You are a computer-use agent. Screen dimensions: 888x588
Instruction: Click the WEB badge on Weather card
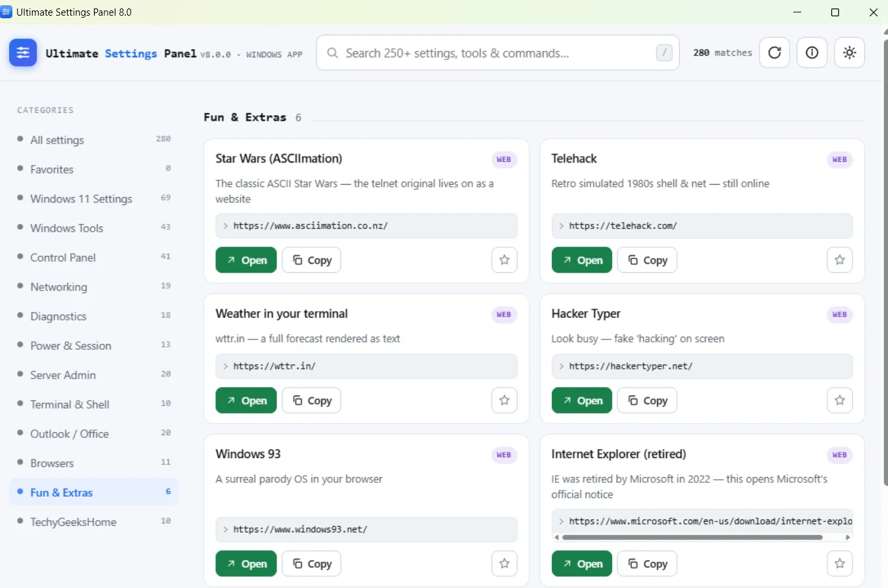coord(504,315)
